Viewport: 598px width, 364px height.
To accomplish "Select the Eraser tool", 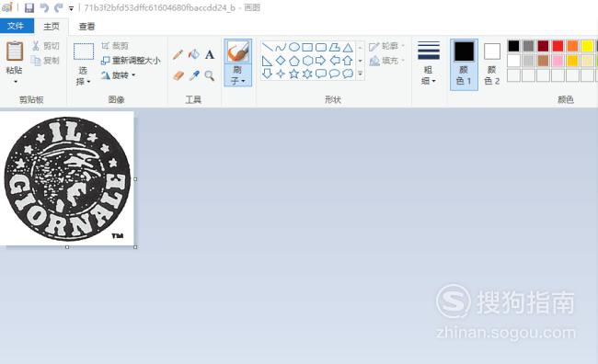I will point(178,75).
